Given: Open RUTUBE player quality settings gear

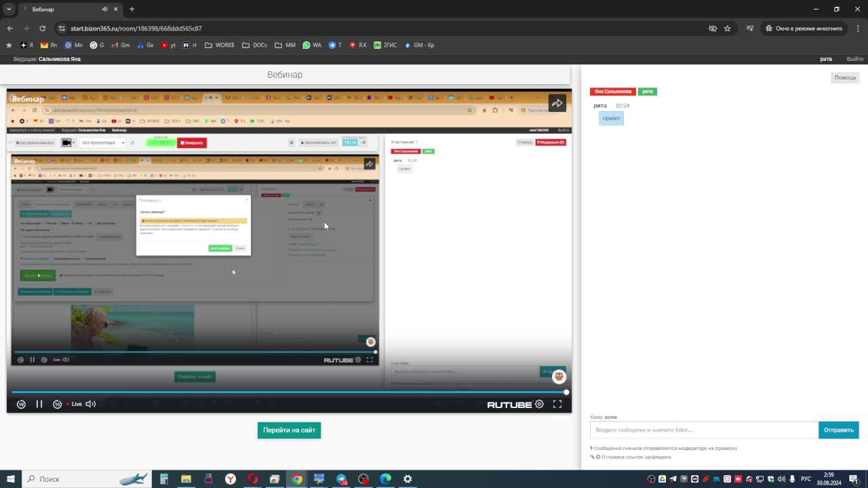Looking at the screenshot, I should coord(539,404).
